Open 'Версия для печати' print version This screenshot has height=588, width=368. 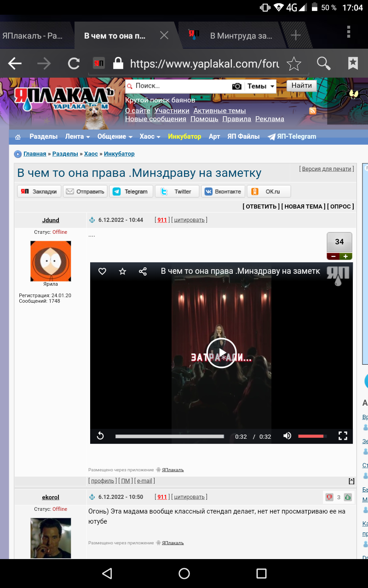click(327, 169)
